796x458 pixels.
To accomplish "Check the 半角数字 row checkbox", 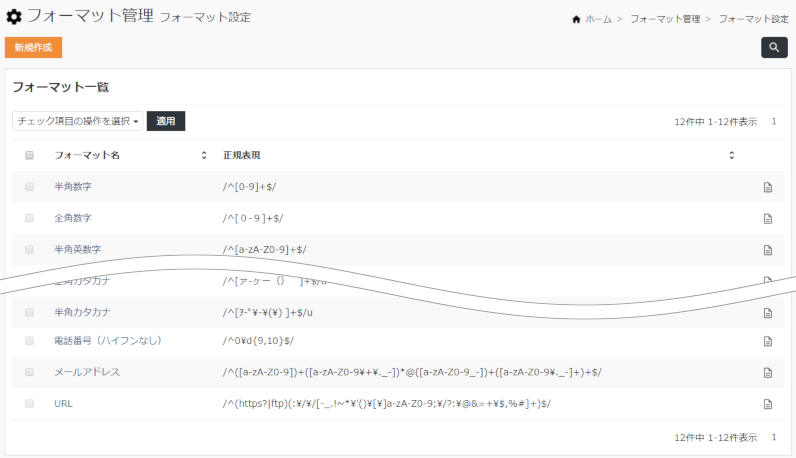I will (29, 187).
